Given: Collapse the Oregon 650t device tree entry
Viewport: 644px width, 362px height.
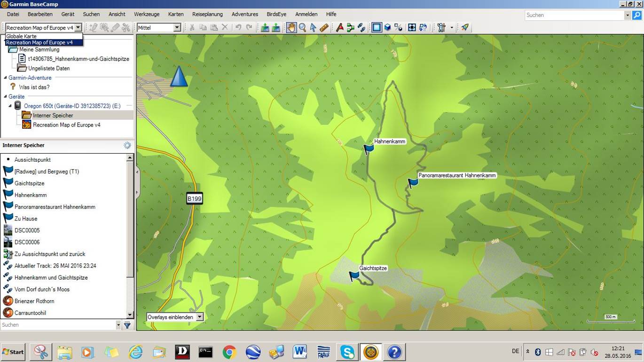Looking at the screenshot, I should pos(10,106).
